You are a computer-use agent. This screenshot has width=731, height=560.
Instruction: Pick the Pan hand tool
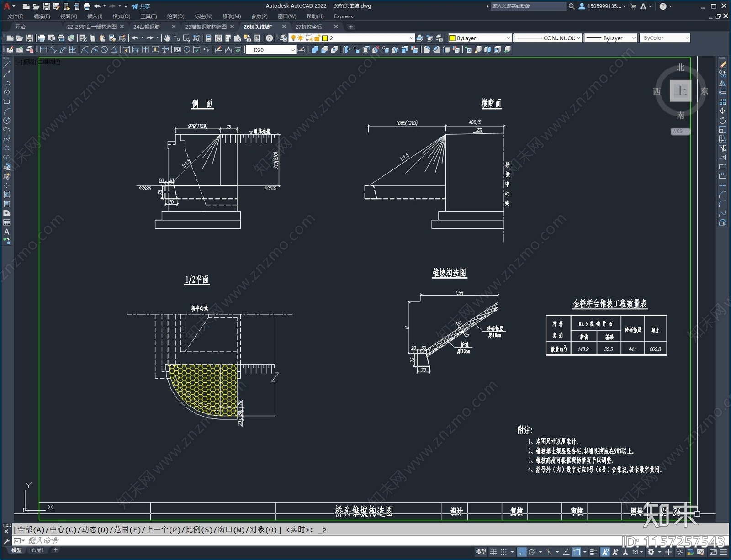tap(167, 38)
